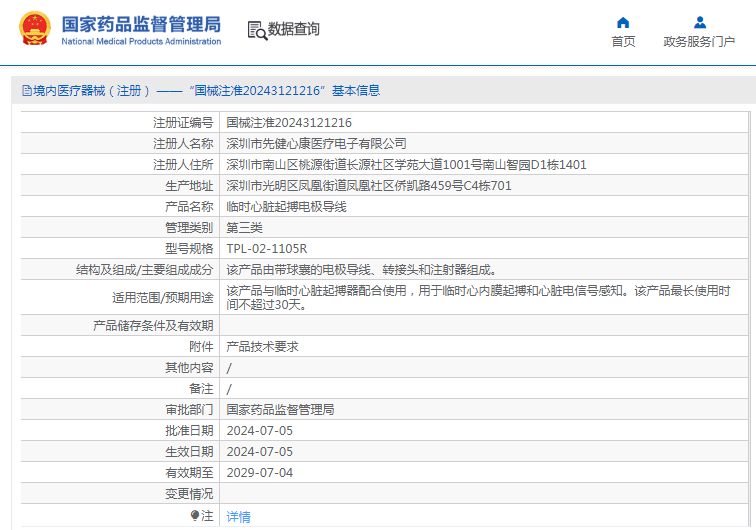Click the 适用范围/预期用途 label
Image resolution: width=756 pixels, height=530 pixels.
click(x=162, y=298)
